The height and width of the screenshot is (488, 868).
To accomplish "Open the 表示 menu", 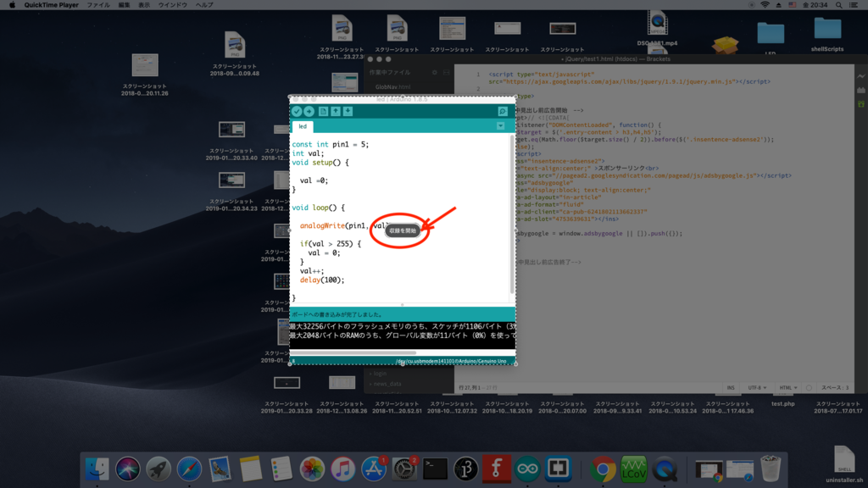I will point(144,5).
